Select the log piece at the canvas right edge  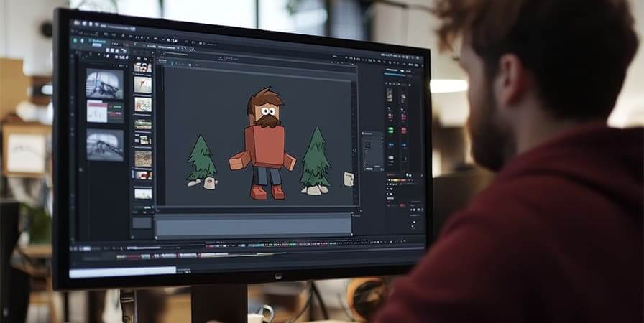tap(349, 179)
